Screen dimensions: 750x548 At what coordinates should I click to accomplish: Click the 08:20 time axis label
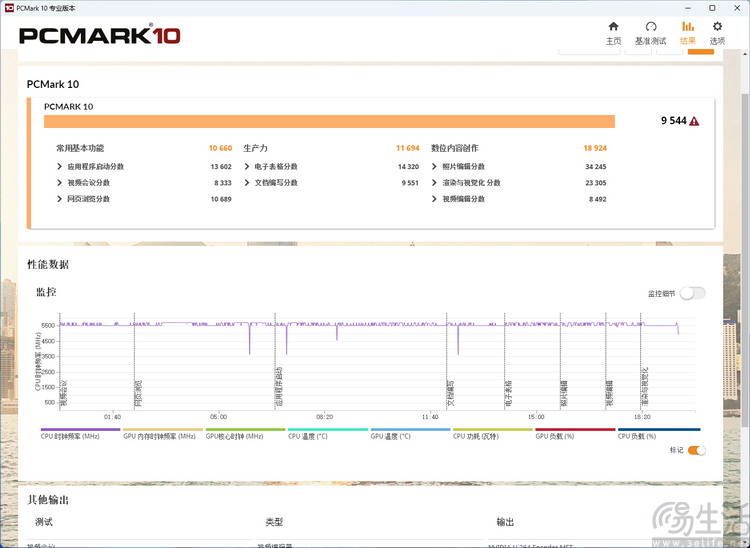pos(324,417)
